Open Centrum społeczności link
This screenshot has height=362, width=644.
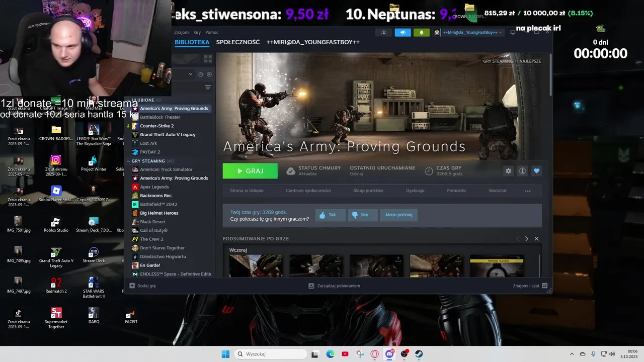tap(308, 191)
